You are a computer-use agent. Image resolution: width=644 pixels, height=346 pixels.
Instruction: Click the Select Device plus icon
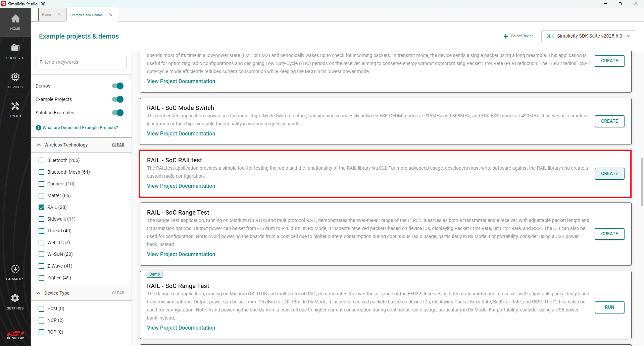point(506,36)
